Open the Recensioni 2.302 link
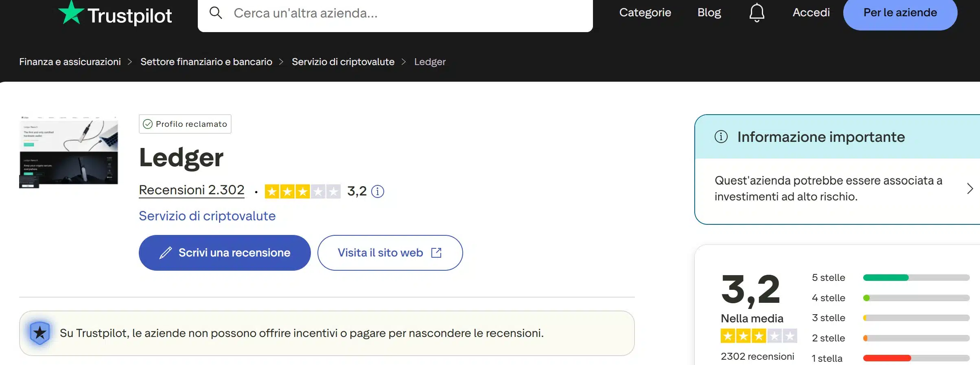Screen dimensions: 980x365 [191, 190]
